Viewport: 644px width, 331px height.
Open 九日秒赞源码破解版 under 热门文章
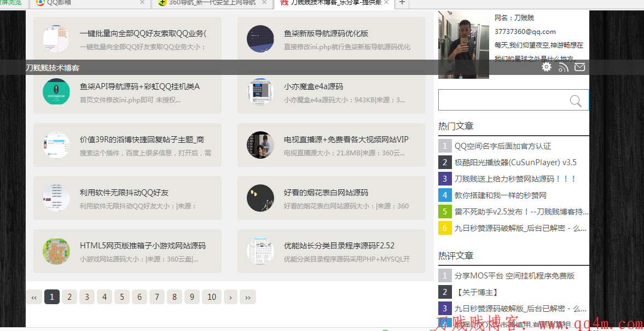pyautogui.click(x=521, y=228)
